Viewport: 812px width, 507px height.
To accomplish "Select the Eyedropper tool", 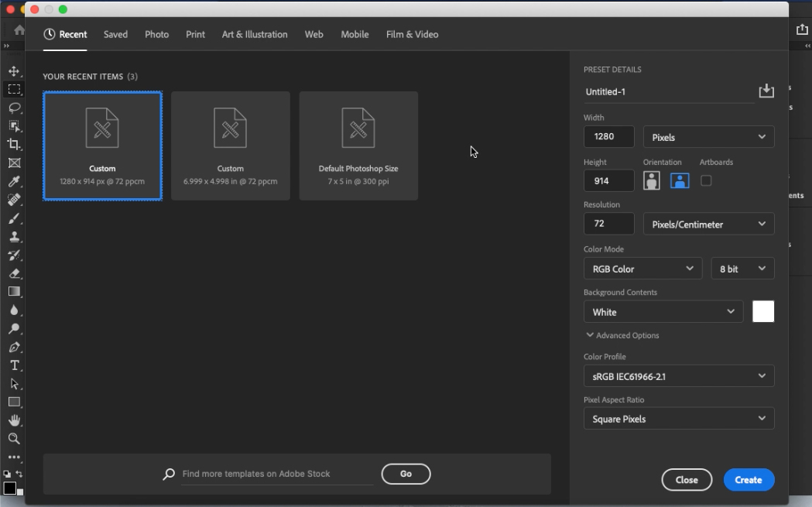I will (14, 182).
